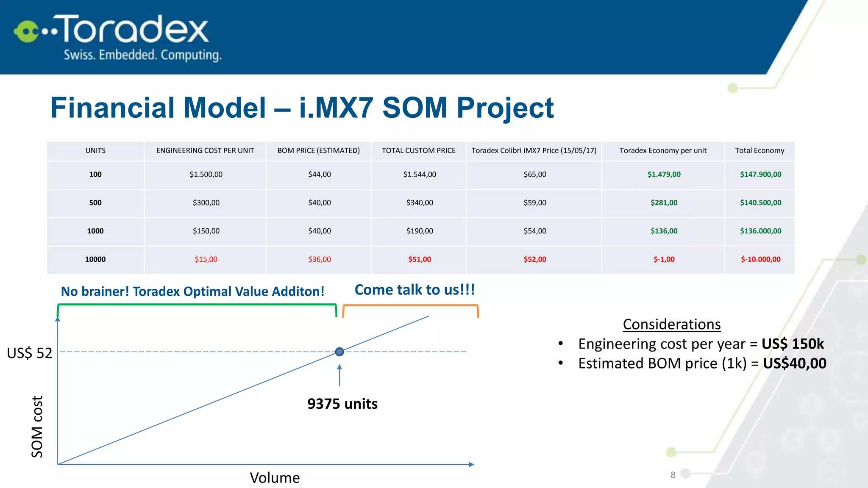Viewport: 868px width, 488px height.
Task: Click the red $-10.000,00 cell
Action: [x=760, y=259]
